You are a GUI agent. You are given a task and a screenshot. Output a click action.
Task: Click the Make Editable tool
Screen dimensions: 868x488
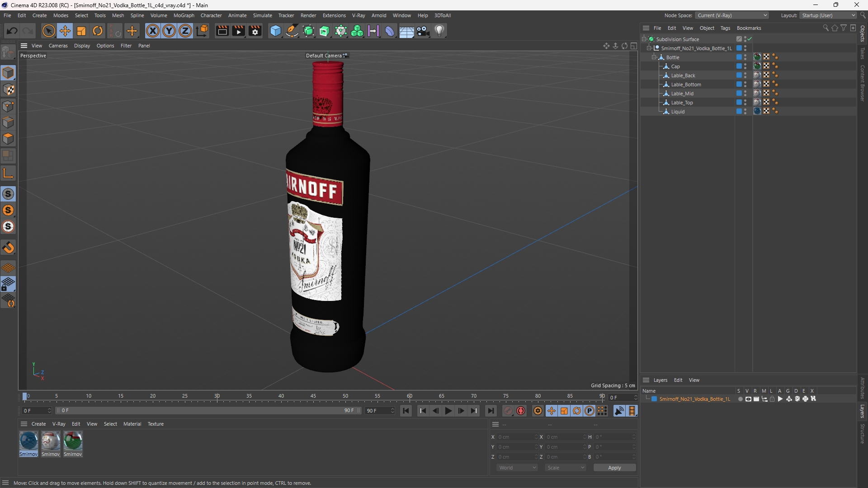8,52
